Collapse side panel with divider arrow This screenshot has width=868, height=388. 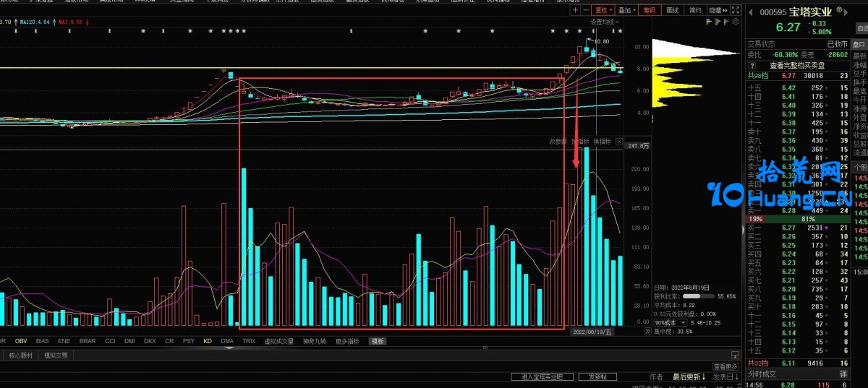[x=743, y=228]
